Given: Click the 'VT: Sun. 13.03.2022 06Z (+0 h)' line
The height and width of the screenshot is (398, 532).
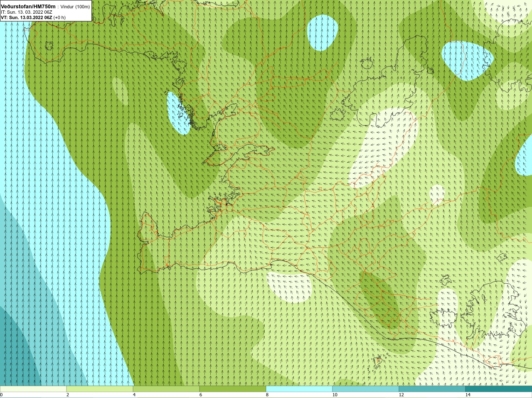Looking at the screenshot, I should click(x=33, y=17).
